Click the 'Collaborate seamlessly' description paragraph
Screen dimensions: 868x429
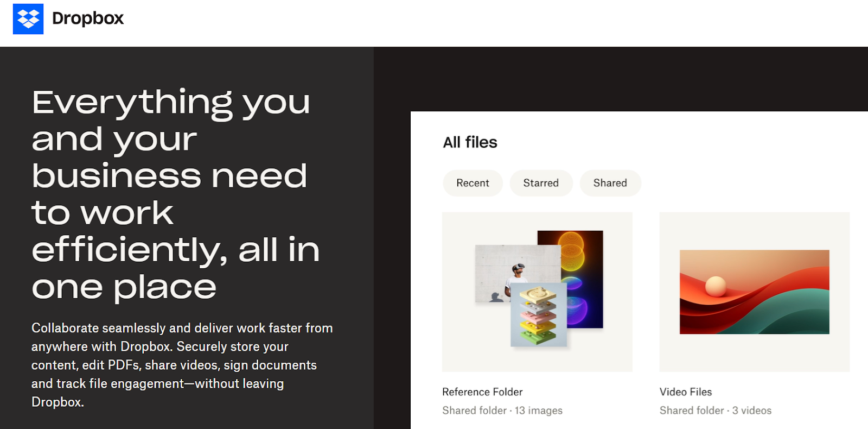coord(182,365)
